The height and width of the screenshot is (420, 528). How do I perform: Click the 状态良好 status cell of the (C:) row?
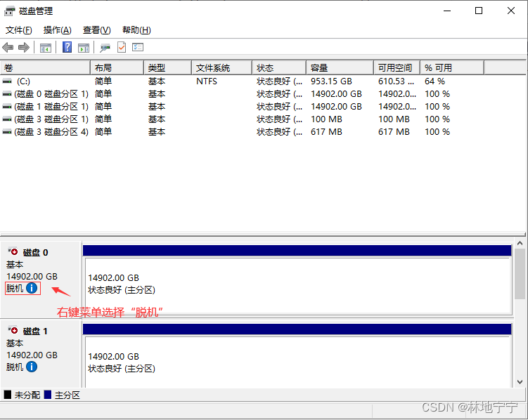point(280,81)
